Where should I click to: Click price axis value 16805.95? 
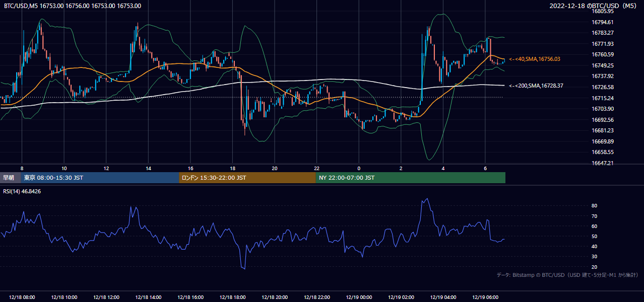[602, 11]
